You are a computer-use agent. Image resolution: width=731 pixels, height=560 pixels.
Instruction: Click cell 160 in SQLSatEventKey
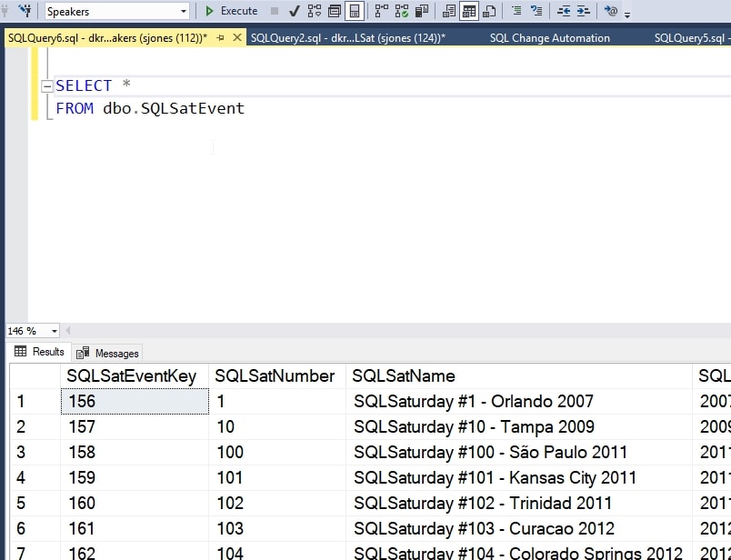pyautogui.click(x=135, y=503)
